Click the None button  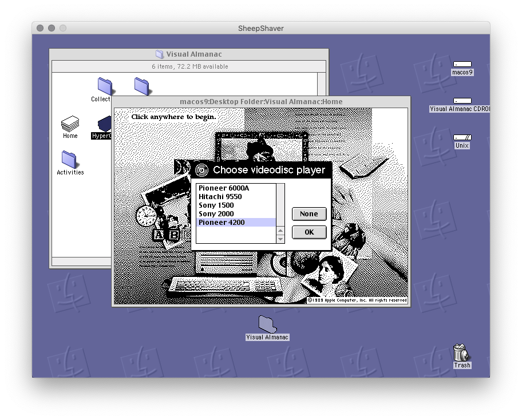[309, 213]
